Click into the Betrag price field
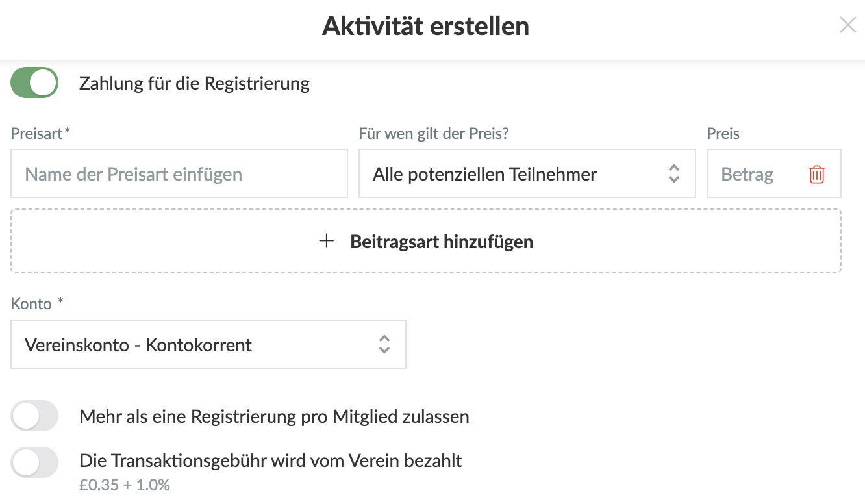The width and height of the screenshot is (865, 504). point(753,174)
